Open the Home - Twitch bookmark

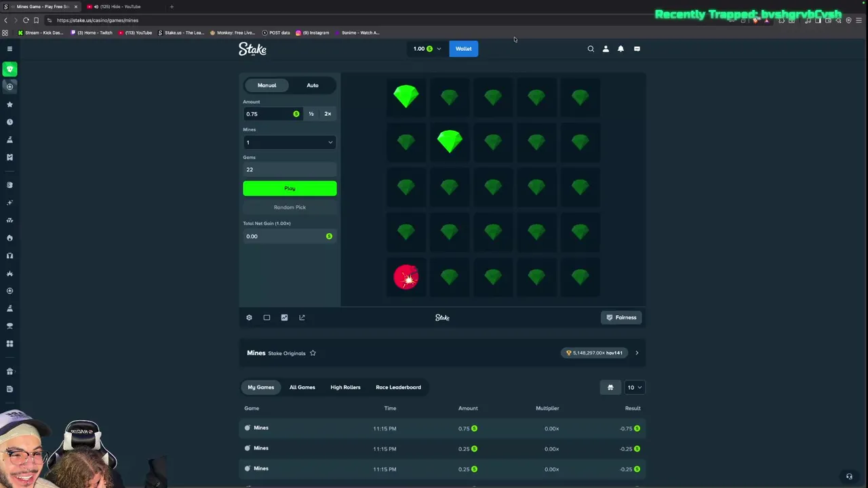click(92, 33)
